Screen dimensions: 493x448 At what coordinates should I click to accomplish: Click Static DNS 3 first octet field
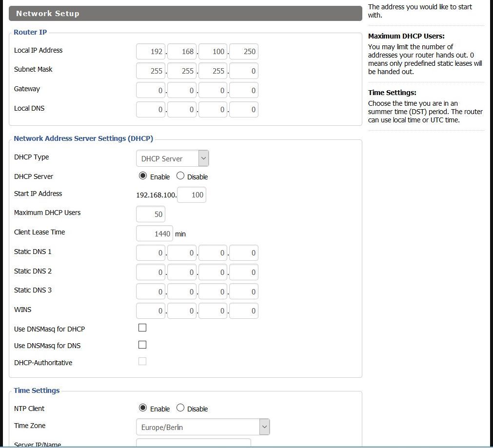click(151, 292)
